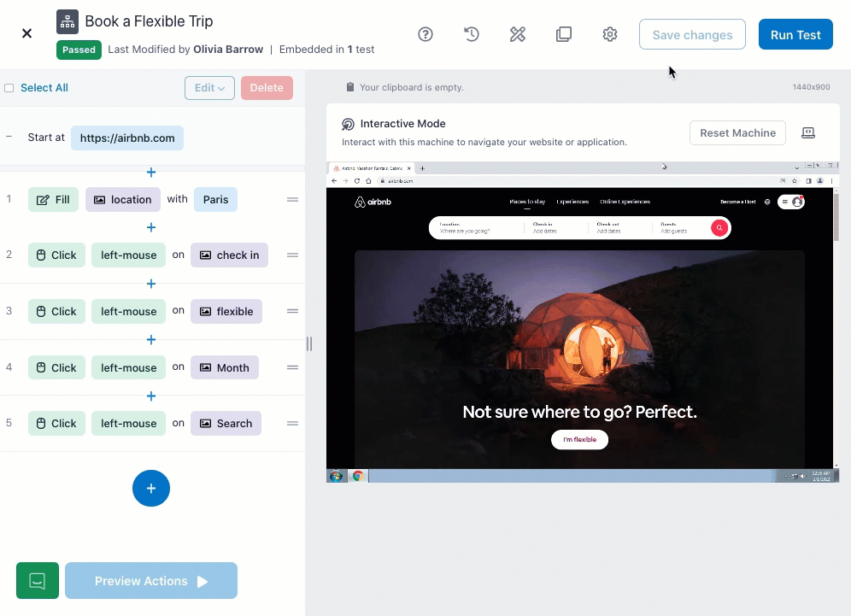Click the Reset Machine button
851x616 pixels.
pyautogui.click(x=737, y=133)
